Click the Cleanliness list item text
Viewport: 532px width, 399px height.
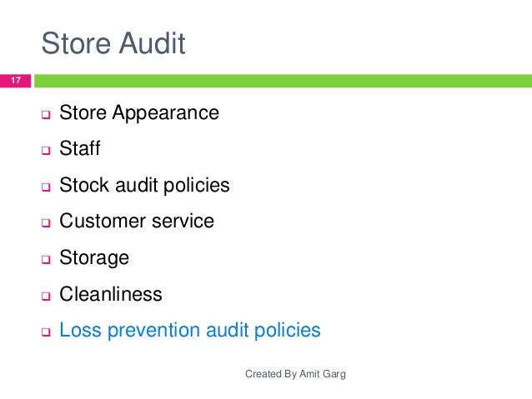click(x=111, y=294)
